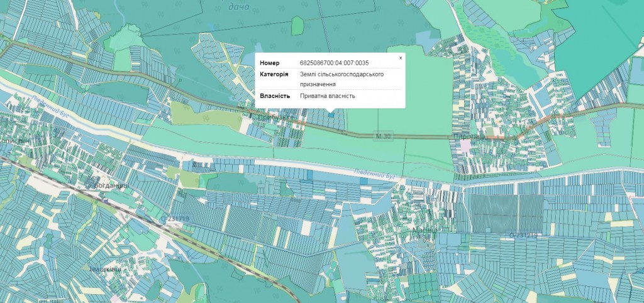Screen dimensions: 644x303
Task: Click the "Власність" field label
Action: (274, 96)
